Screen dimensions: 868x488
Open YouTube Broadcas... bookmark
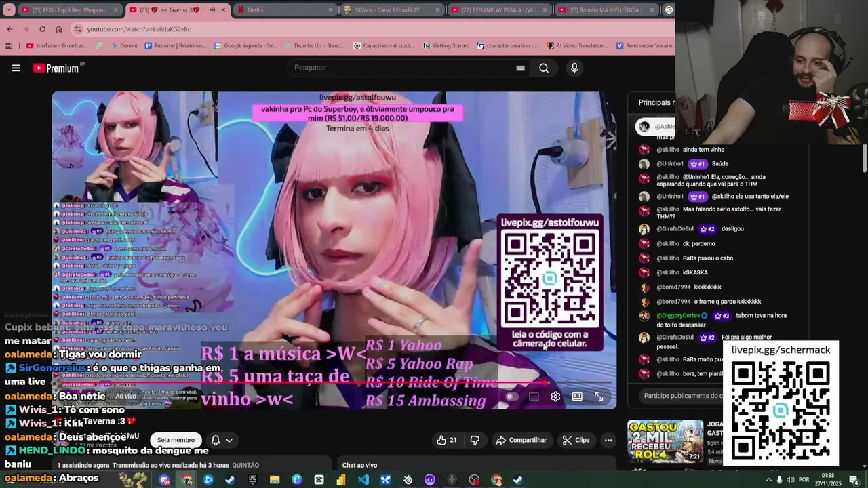[57, 46]
